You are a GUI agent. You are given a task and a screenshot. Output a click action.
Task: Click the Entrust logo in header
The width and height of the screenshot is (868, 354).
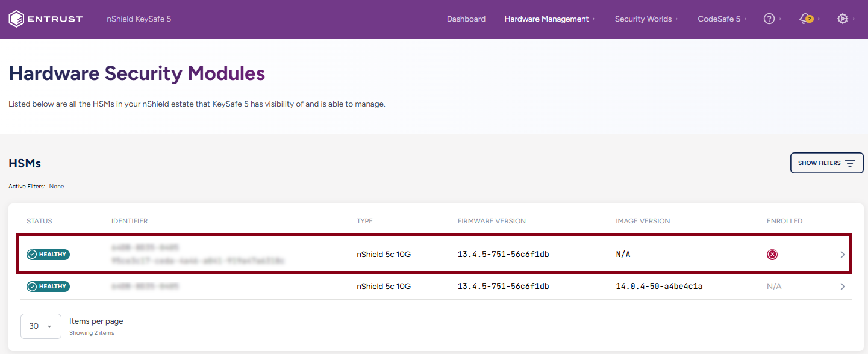click(x=46, y=19)
